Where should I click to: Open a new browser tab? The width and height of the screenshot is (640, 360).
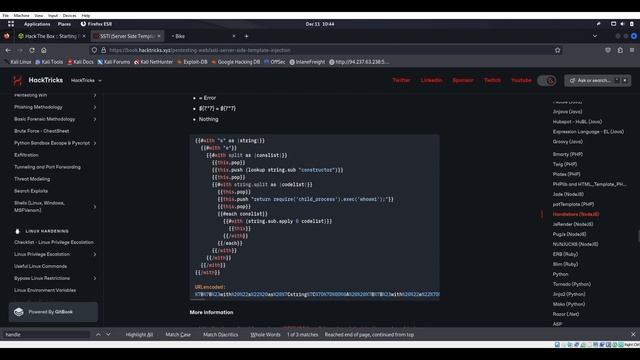pyautogui.click(x=246, y=36)
